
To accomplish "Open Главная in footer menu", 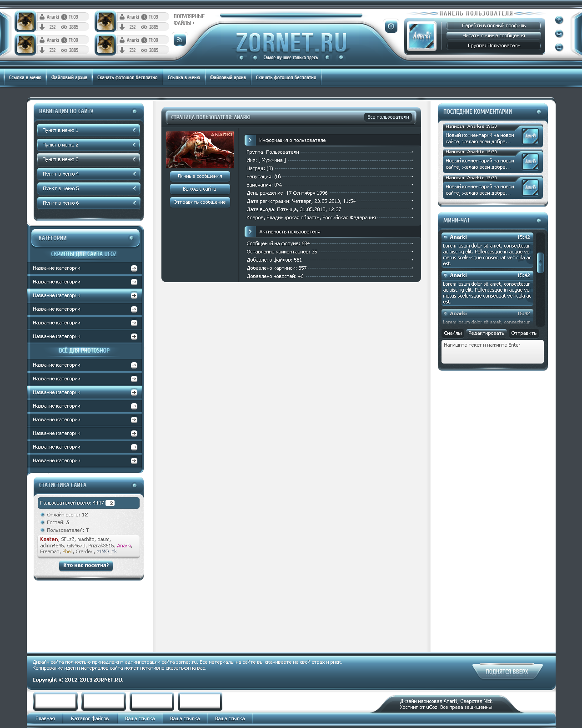I will pos(45,718).
